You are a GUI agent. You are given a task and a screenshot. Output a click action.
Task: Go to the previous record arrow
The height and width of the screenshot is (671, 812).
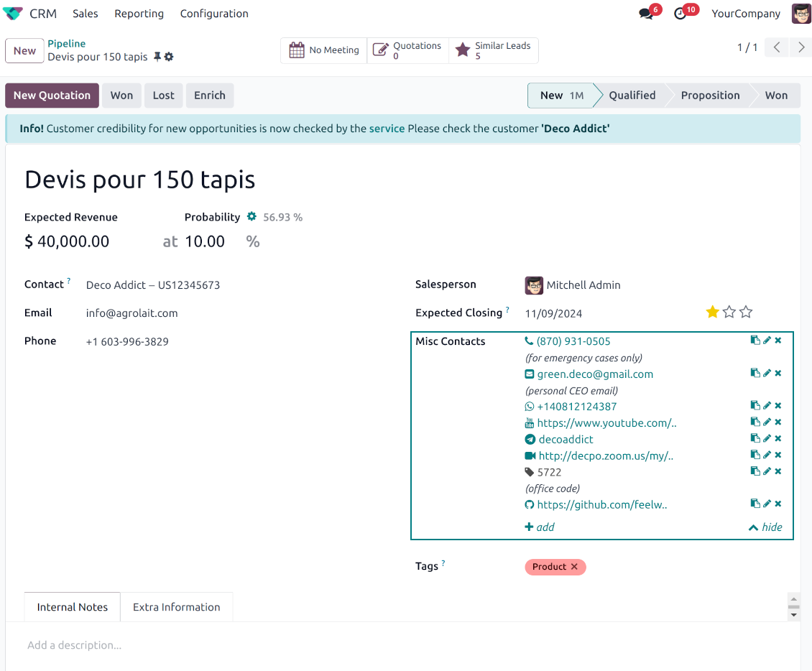point(777,47)
